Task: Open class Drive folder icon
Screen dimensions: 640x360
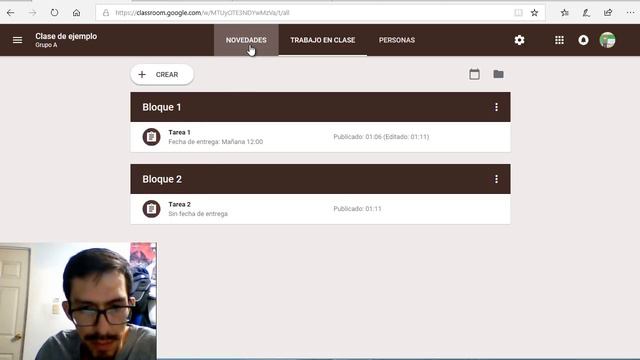Action: (498, 74)
